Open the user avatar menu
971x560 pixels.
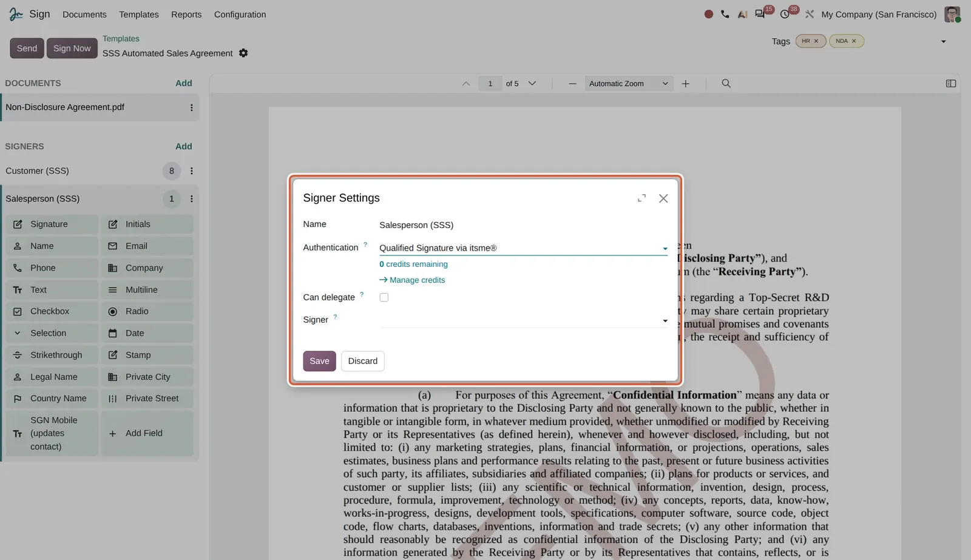[x=952, y=14]
